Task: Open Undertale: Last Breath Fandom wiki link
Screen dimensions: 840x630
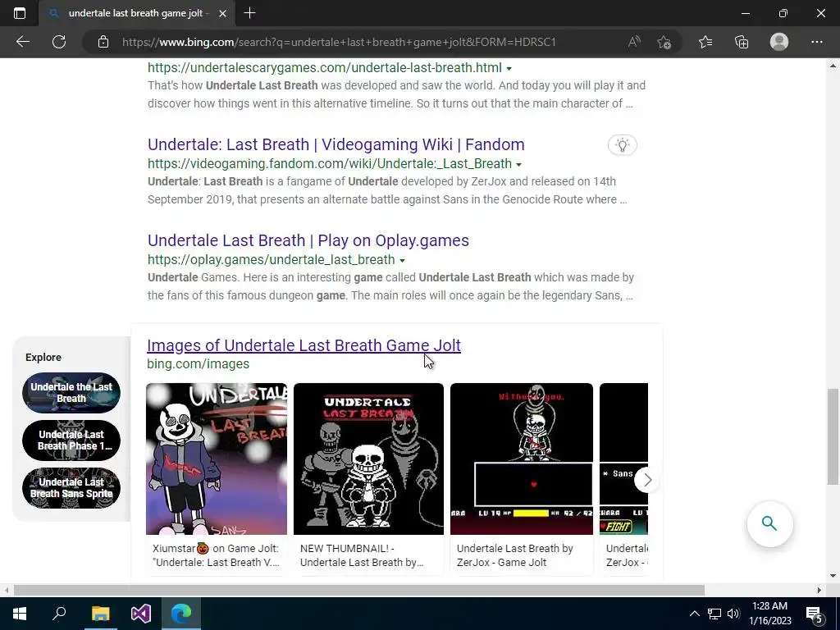Action: [336, 144]
